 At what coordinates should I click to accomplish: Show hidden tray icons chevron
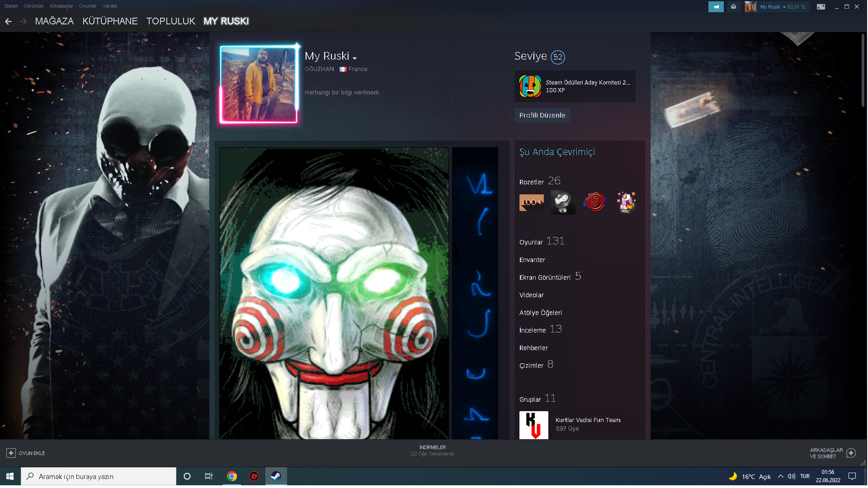tap(780, 476)
